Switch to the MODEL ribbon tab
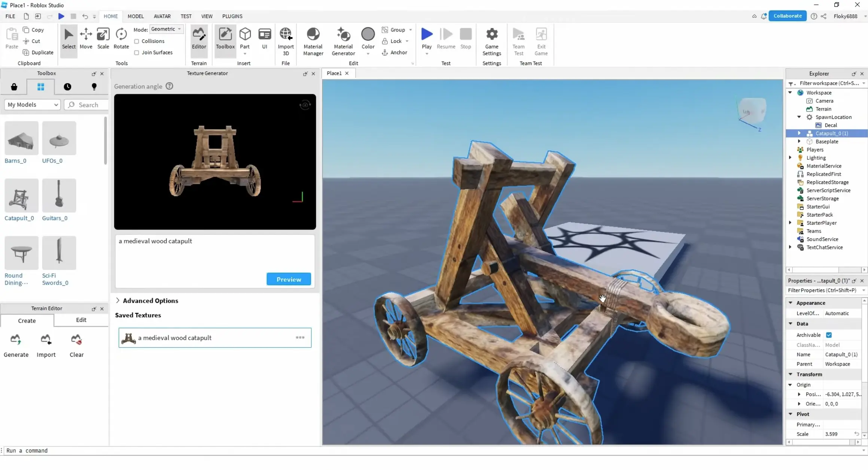 pos(135,16)
